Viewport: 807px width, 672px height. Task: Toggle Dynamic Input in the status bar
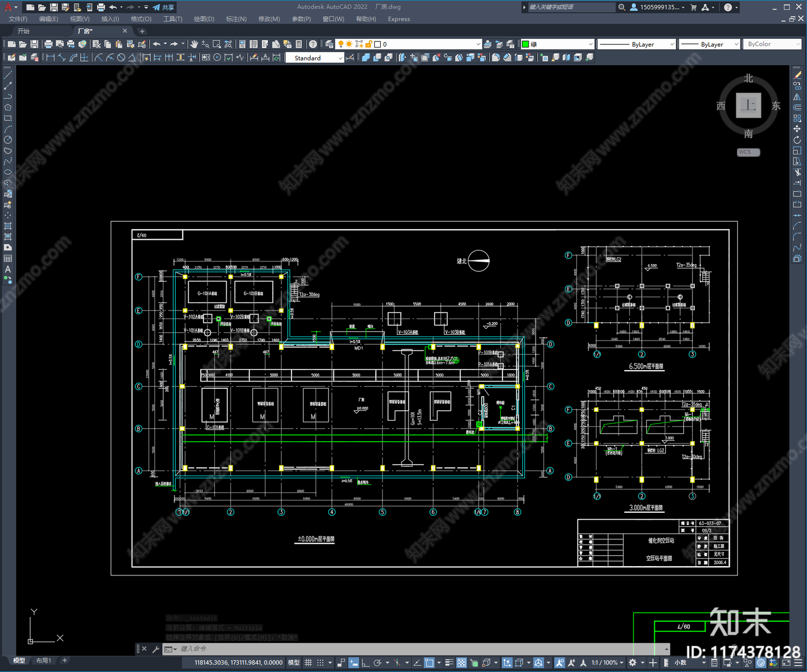click(354, 662)
